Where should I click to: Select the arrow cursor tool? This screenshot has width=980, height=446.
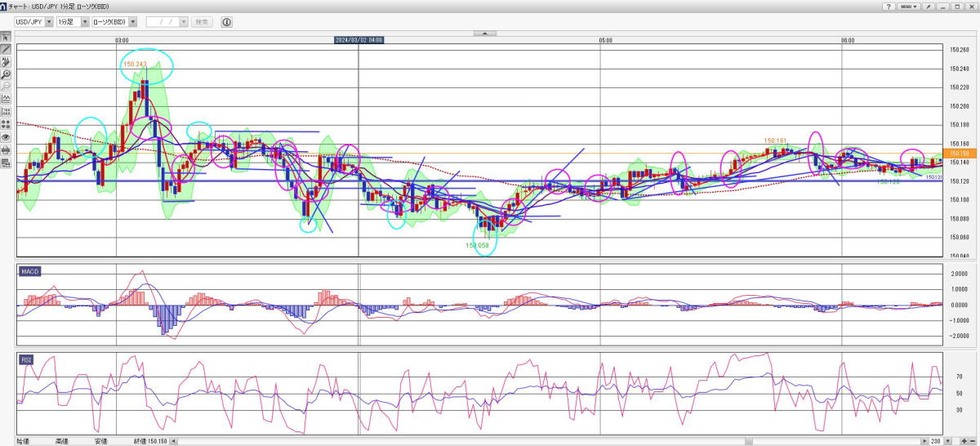(x=6, y=37)
